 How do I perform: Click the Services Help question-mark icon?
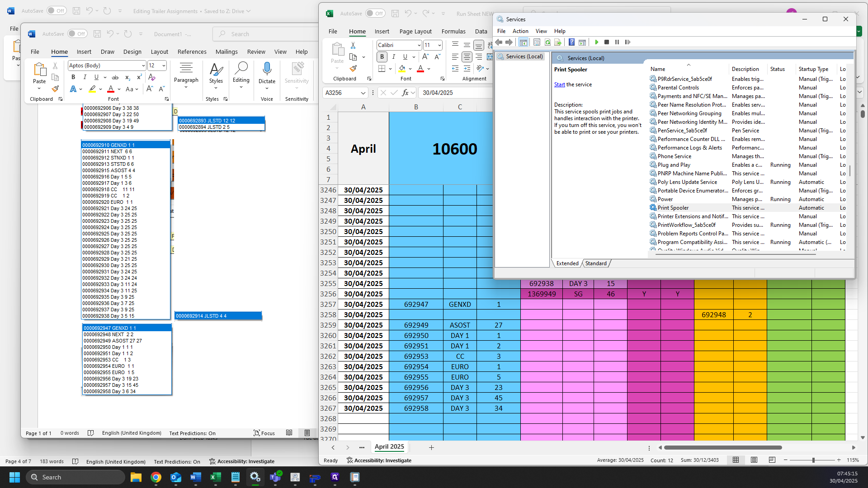571,42
